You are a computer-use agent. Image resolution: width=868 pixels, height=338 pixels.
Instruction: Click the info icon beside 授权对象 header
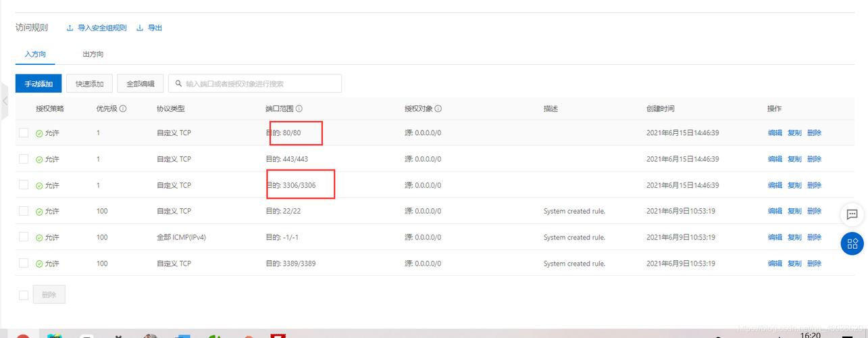(x=438, y=108)
